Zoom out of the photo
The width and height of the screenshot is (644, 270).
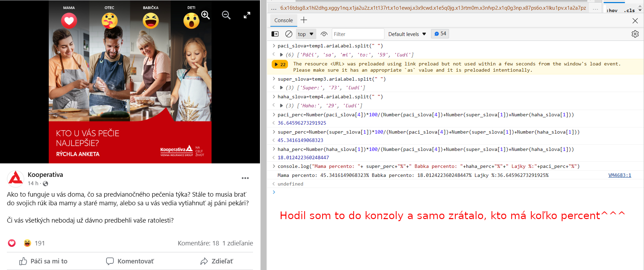pyautogui.click(x=226, y=15)
